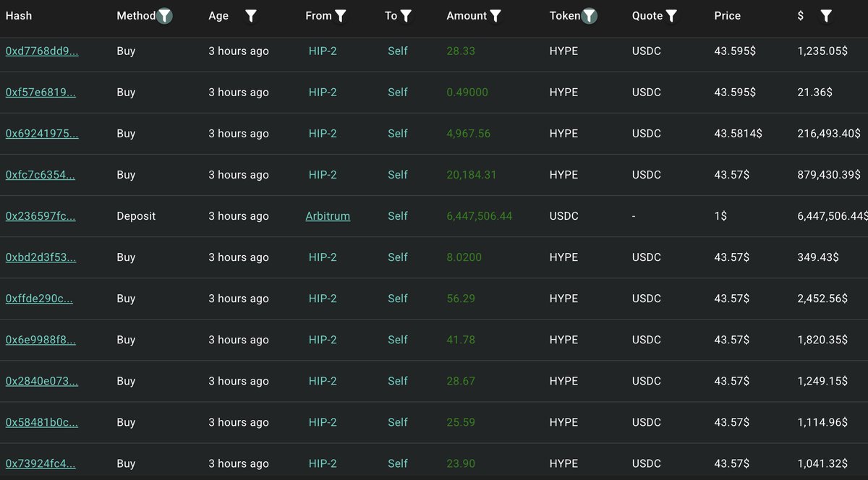Open transaction hash 0x236597fc...
868x480 pixels.
[41, 216]
